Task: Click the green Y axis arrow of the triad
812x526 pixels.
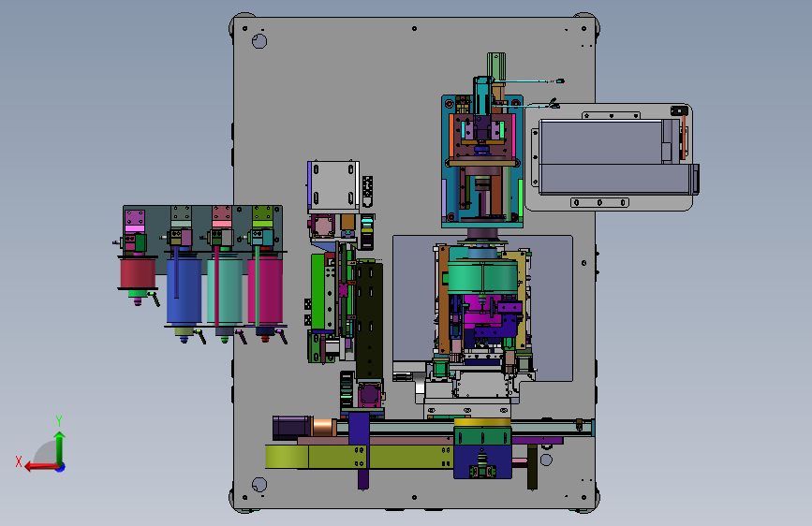Action: 60,447
